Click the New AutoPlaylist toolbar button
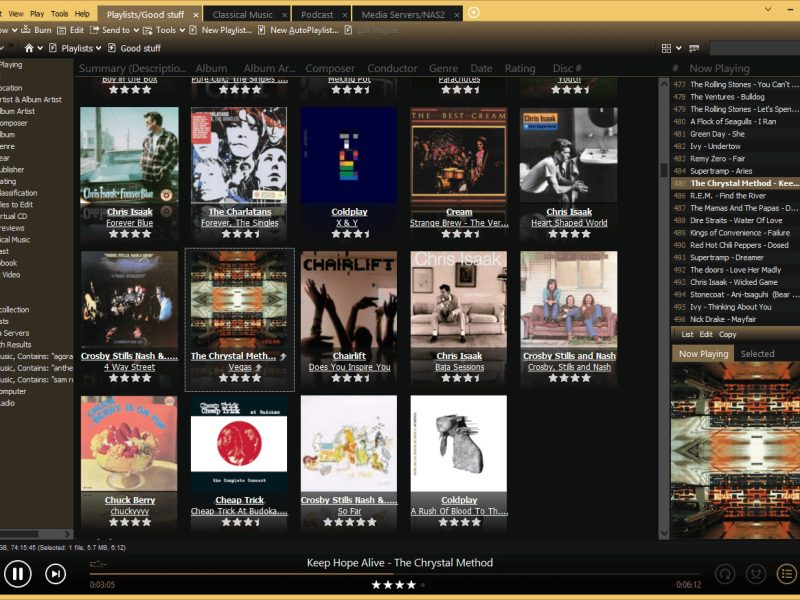Viewport: 800px width, 600px height. 298,30
